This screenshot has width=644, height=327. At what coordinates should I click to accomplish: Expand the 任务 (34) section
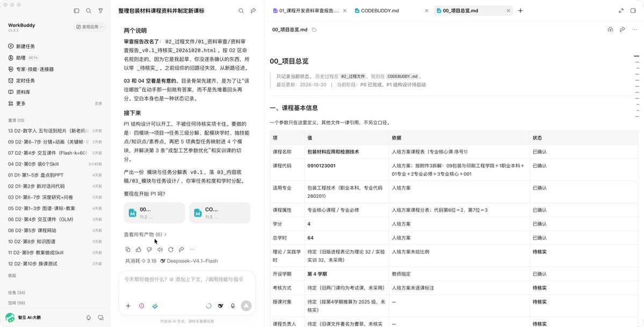(17, 293)
